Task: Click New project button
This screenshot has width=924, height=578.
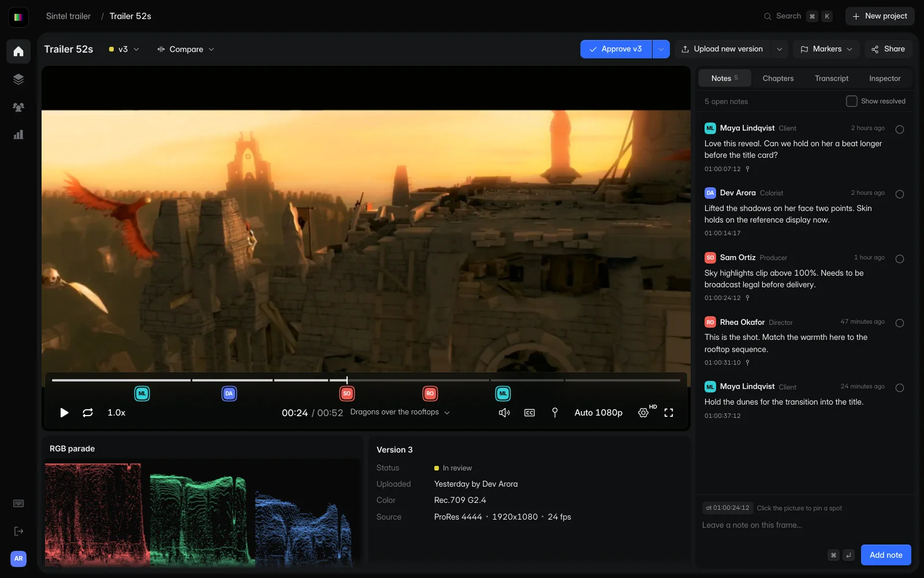Action: click(x=880, y=16)
